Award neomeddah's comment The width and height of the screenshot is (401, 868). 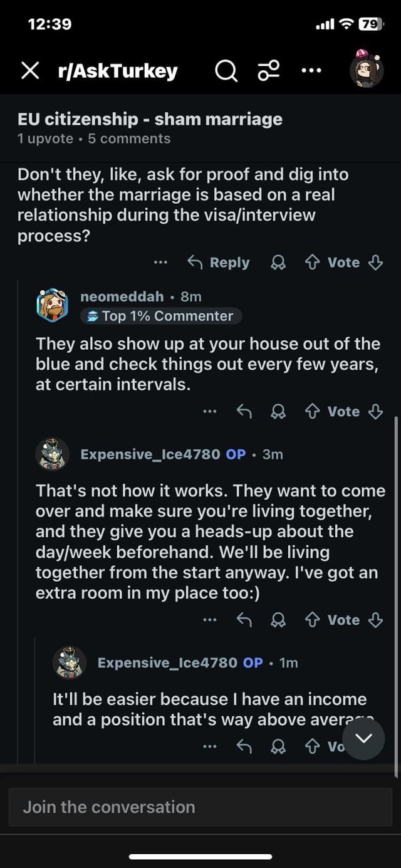tap(278, 412)
